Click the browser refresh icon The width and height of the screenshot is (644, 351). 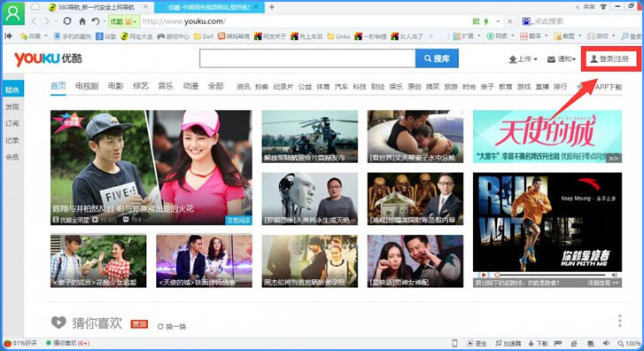pos(67,21)
